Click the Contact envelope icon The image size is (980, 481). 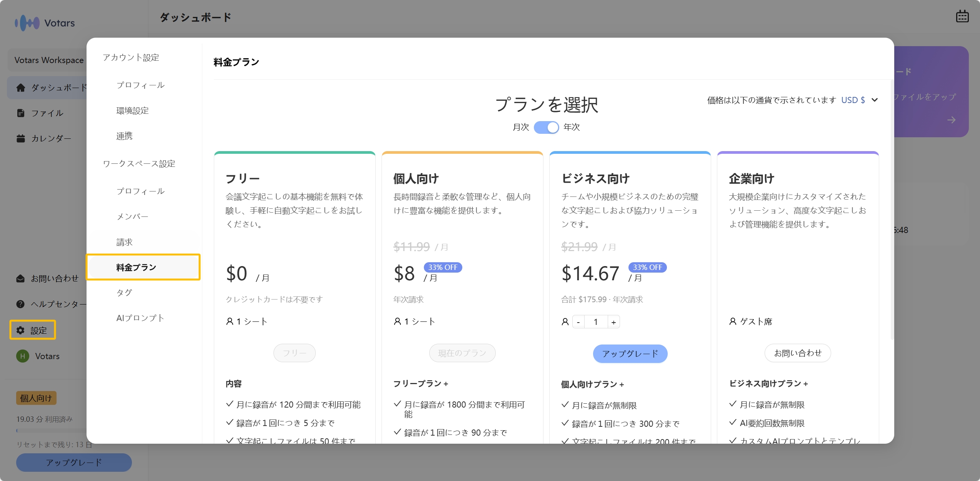[20, 278]
